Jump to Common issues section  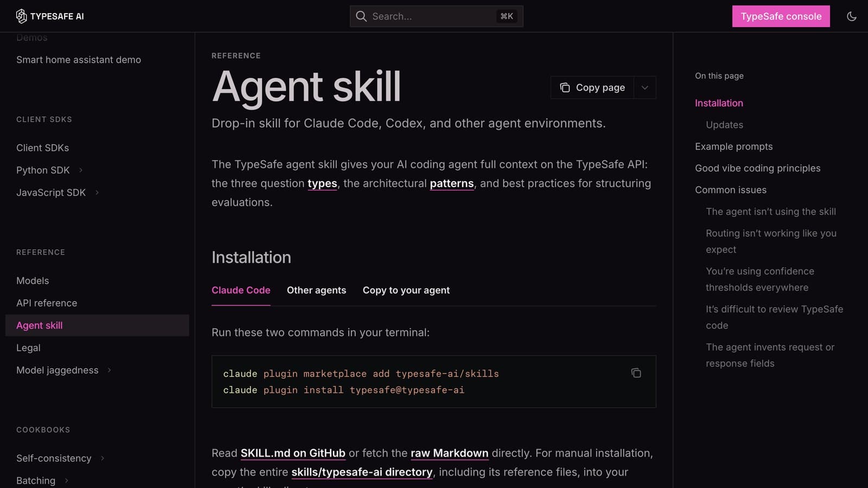731,190
